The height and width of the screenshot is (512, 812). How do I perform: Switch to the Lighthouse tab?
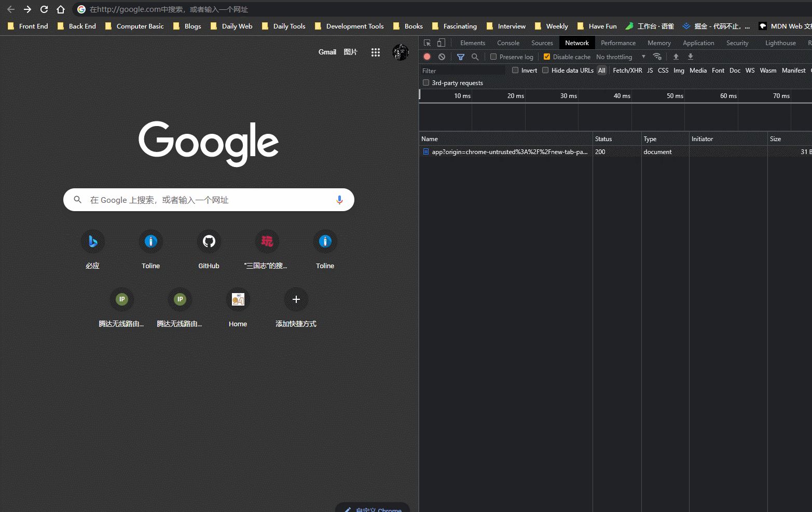780,43
